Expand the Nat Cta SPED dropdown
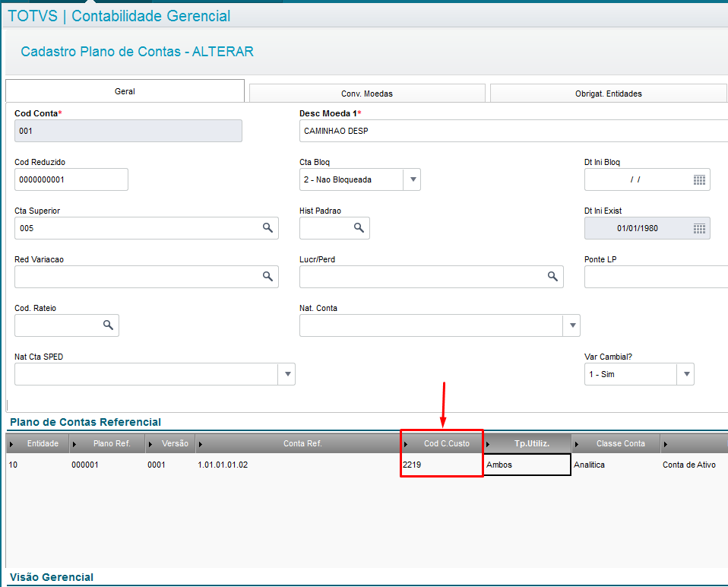 [x=287, y=374]
